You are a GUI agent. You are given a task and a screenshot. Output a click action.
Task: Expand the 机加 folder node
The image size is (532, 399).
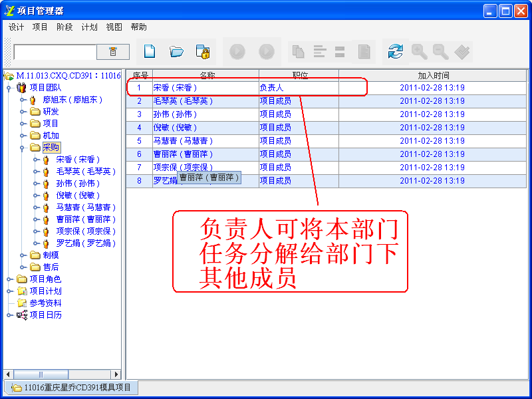pyautogui.click(x=23, y=136)
